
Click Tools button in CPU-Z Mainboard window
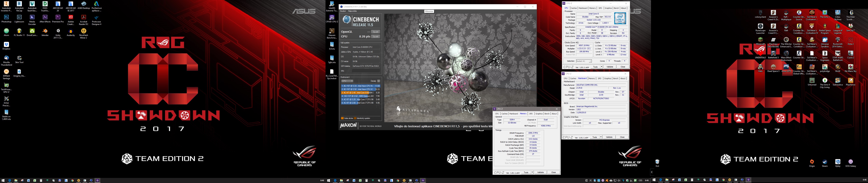(595, 137)
